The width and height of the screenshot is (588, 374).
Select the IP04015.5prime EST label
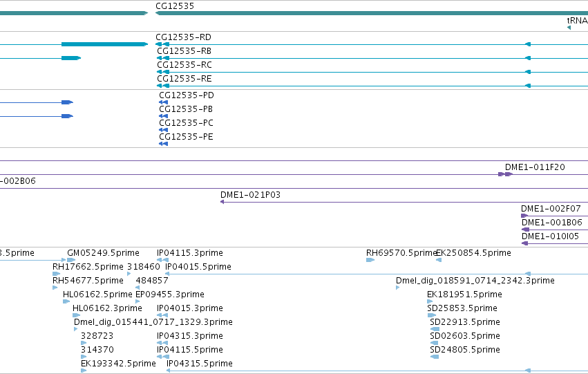point(198,267)
